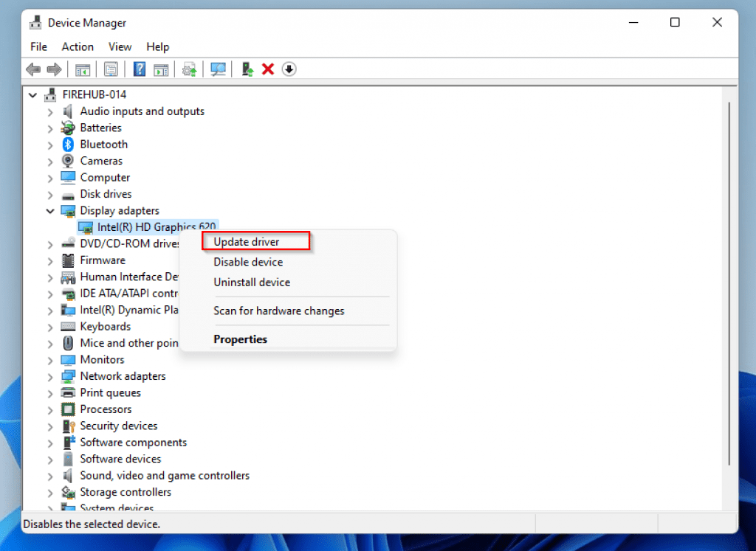Click the Back arrow toolbar icon
Image resolution: width=756 pixels, height=551 pixels.
tap(32, 69)
